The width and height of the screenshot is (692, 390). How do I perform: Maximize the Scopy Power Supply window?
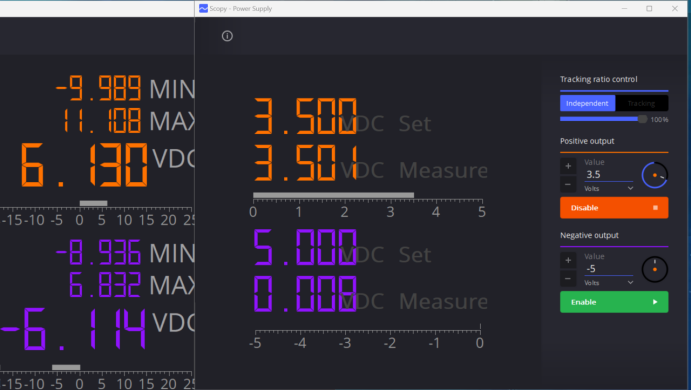click(x=649, y=8)
